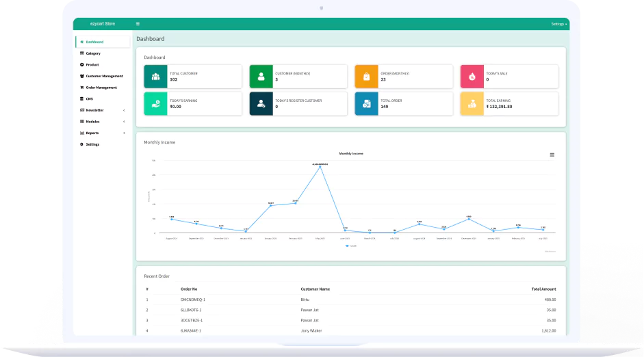Screen dimensions: 644x357
Task: Click the Total Earning value ₹ 132,391.80
Action: (499, 107)
